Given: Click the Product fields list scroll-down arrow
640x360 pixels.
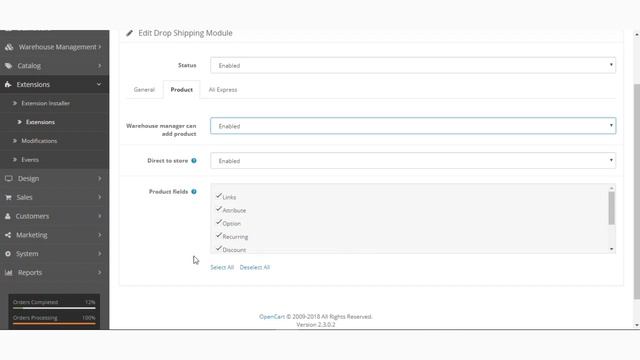Looking at the screenshot, I should [x=611, y=249].
